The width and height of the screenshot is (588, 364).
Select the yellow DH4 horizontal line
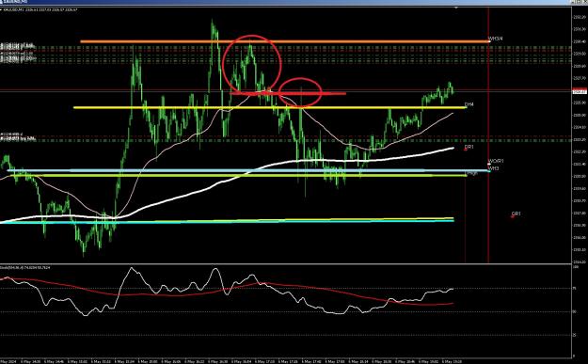tap(270, 107)
